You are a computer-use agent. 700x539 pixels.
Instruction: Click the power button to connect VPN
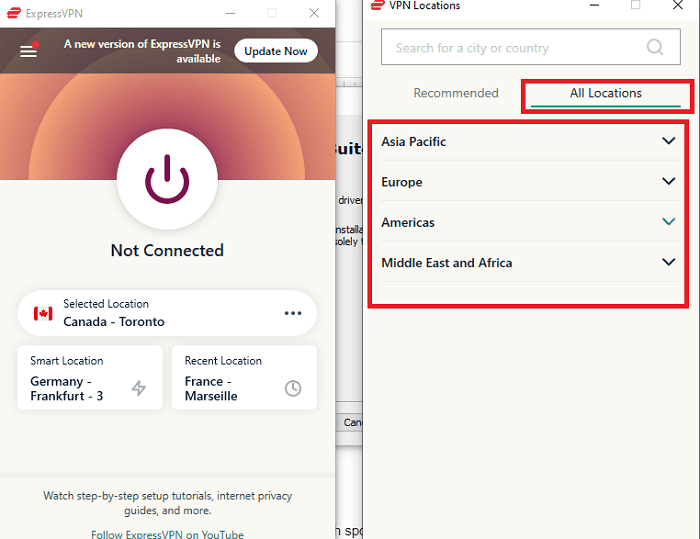(x=167, y=180)
